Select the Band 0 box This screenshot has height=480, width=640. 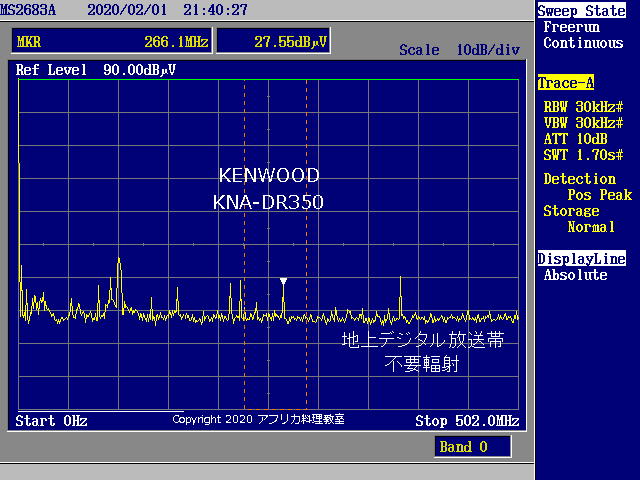point(473,447)
